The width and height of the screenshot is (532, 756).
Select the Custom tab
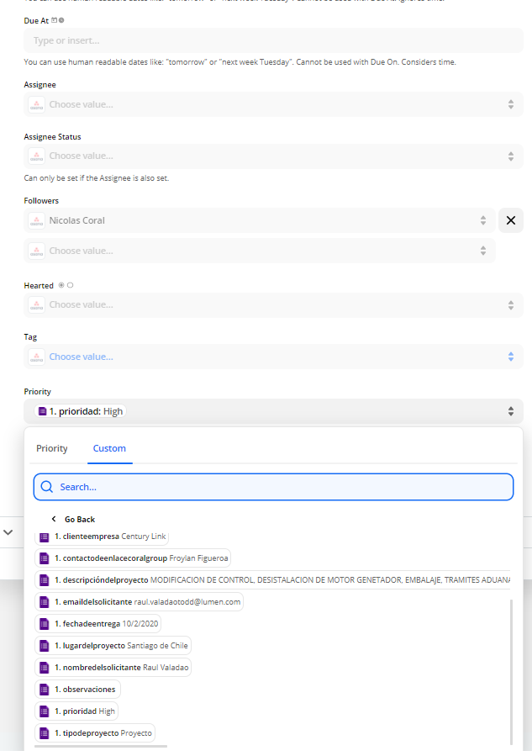click(x=109, y=448)
